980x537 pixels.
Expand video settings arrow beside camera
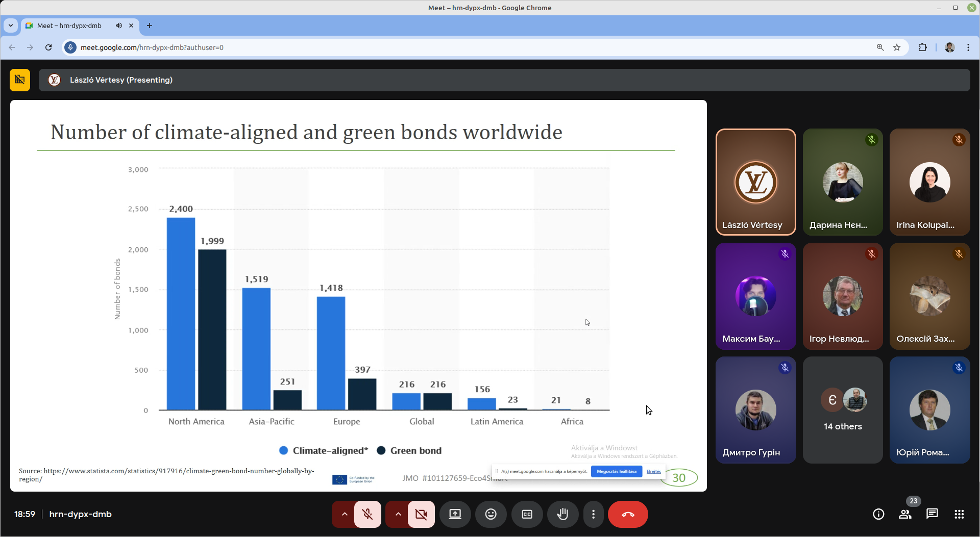(398, 514)
